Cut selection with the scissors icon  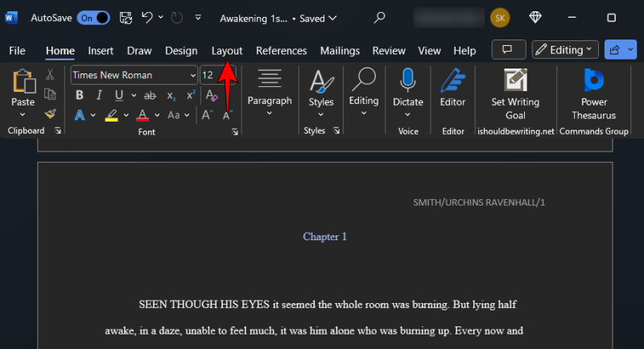point(50,75)
